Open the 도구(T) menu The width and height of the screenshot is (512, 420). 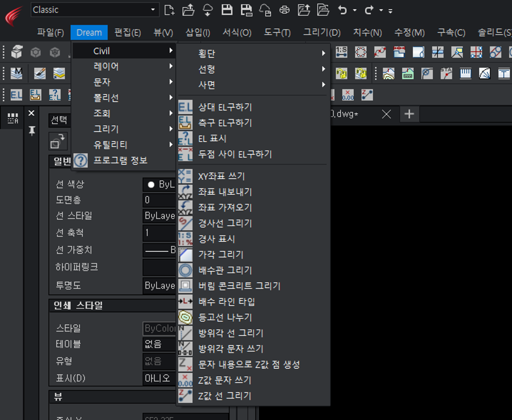277,33
